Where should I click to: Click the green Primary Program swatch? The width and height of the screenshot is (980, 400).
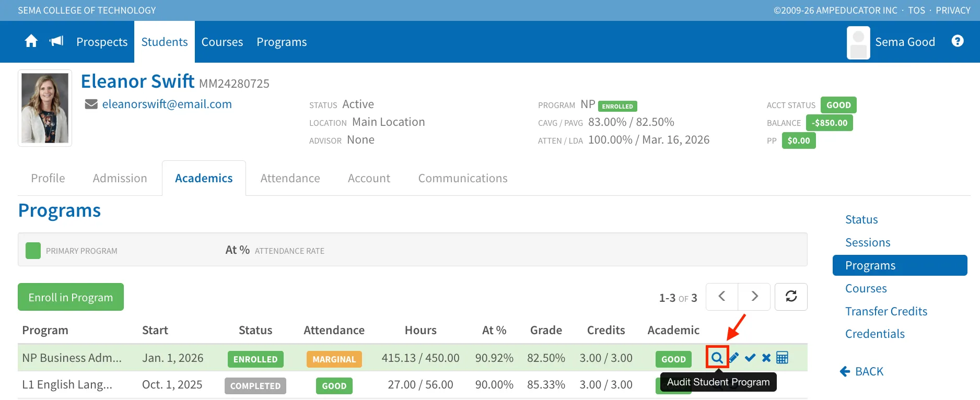click(x=33, y=251)
